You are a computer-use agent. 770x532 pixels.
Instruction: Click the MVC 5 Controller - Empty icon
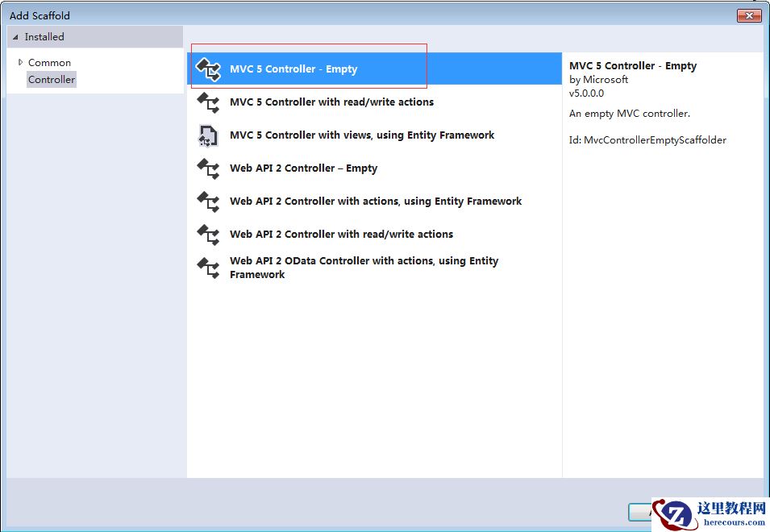[208, 69]
